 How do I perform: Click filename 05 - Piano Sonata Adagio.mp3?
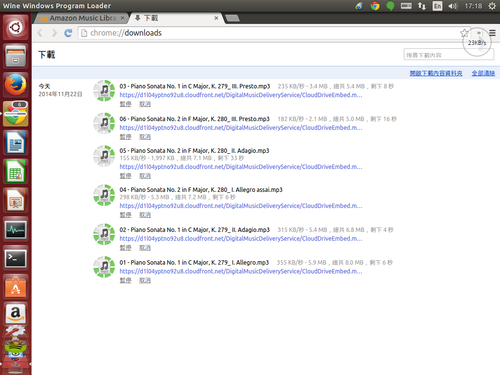click(194, 151)
